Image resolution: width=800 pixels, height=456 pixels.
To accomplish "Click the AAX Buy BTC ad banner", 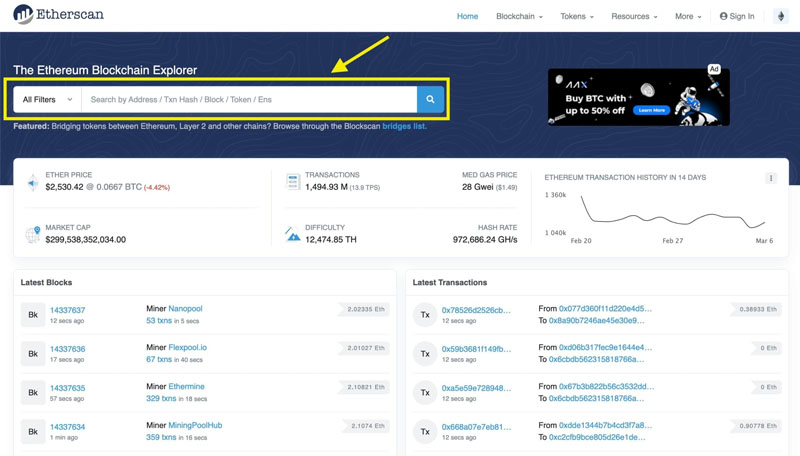I will coord(638,97).
